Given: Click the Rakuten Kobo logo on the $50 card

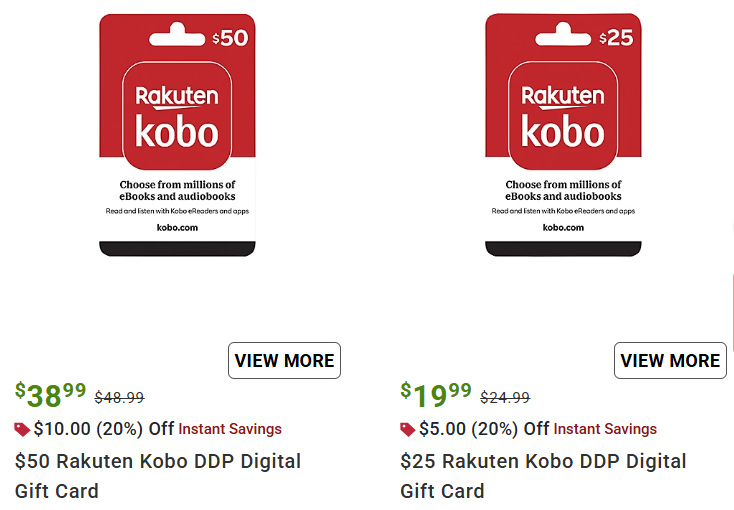Looking at the screenshot, I should click(177, 117).
